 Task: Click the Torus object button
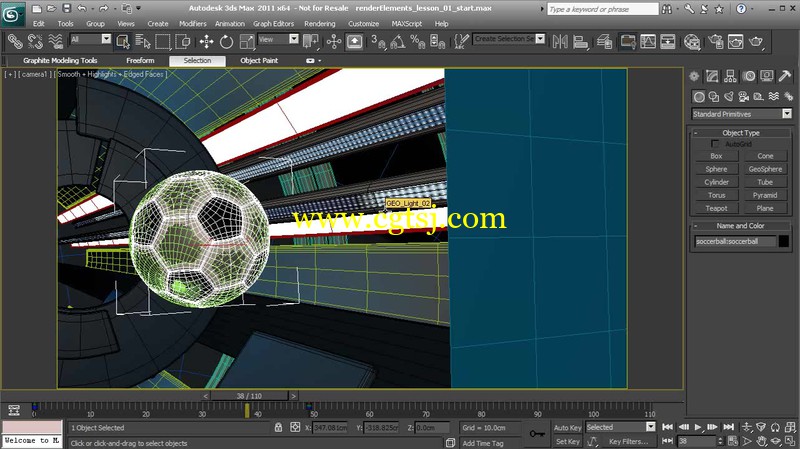(716, 195)
